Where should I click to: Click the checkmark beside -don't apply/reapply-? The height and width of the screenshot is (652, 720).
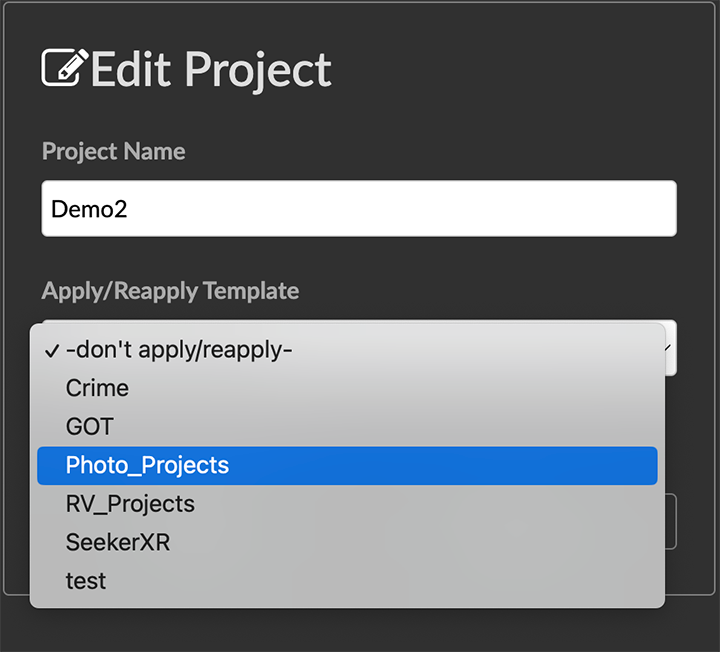[51, 351]
